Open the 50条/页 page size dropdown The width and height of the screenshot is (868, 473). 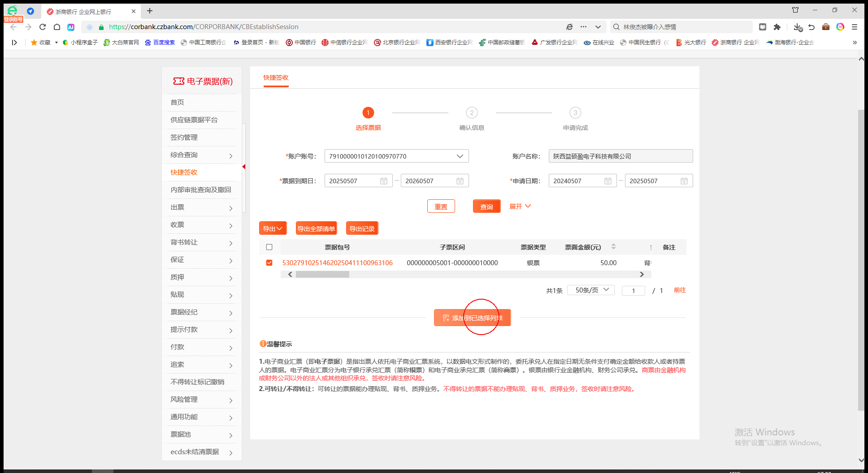point(591,290)
